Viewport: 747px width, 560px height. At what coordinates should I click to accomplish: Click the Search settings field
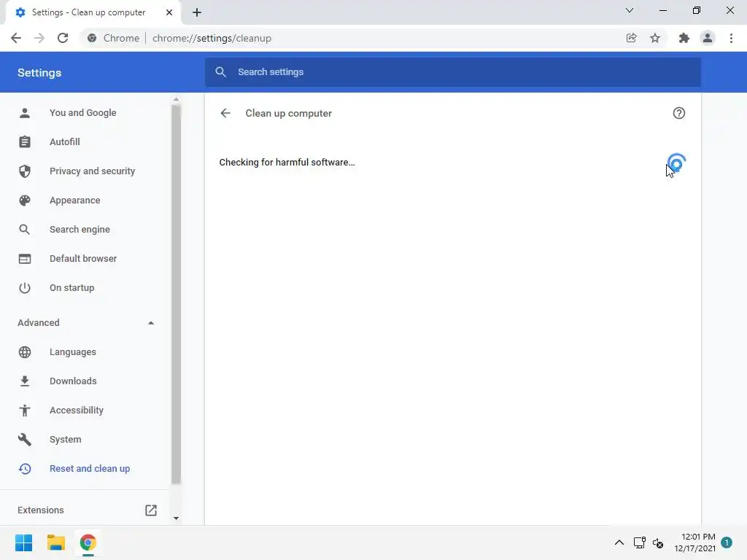pos(453,72)
